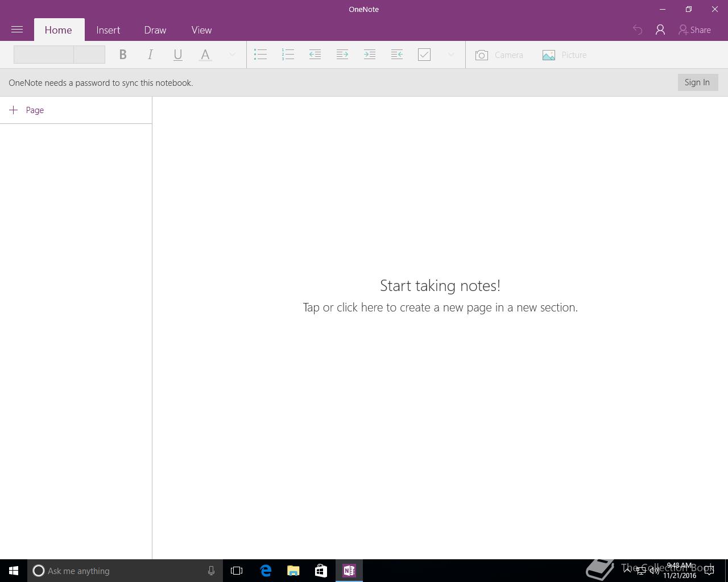
Task: Open the hamburger navigation menu
Action: pyautogui.click(x=17, y=30)
